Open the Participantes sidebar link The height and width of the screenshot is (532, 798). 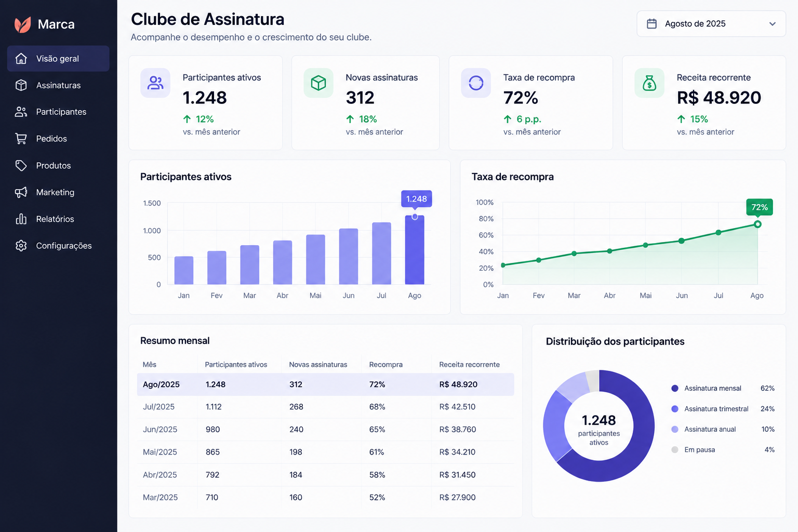(x=58, y=112)
